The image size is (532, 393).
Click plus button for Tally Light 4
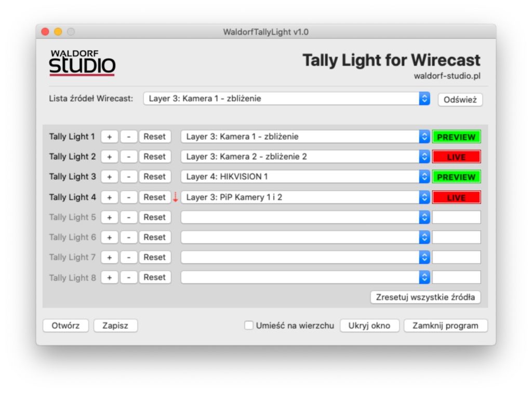[x=109, y=197]
